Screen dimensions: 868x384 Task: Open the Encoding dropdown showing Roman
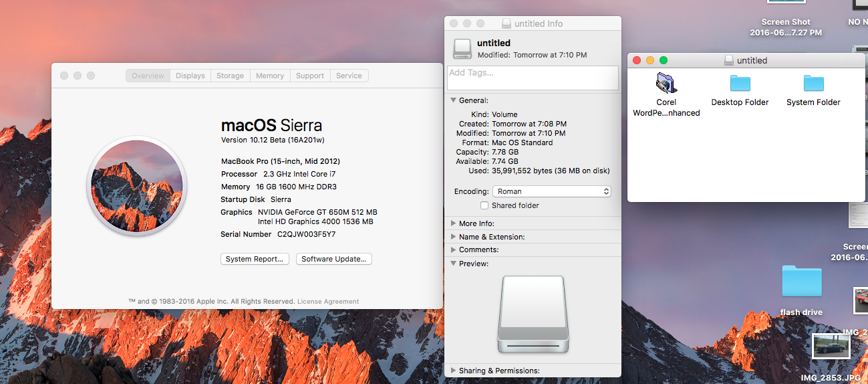(552, 191)
